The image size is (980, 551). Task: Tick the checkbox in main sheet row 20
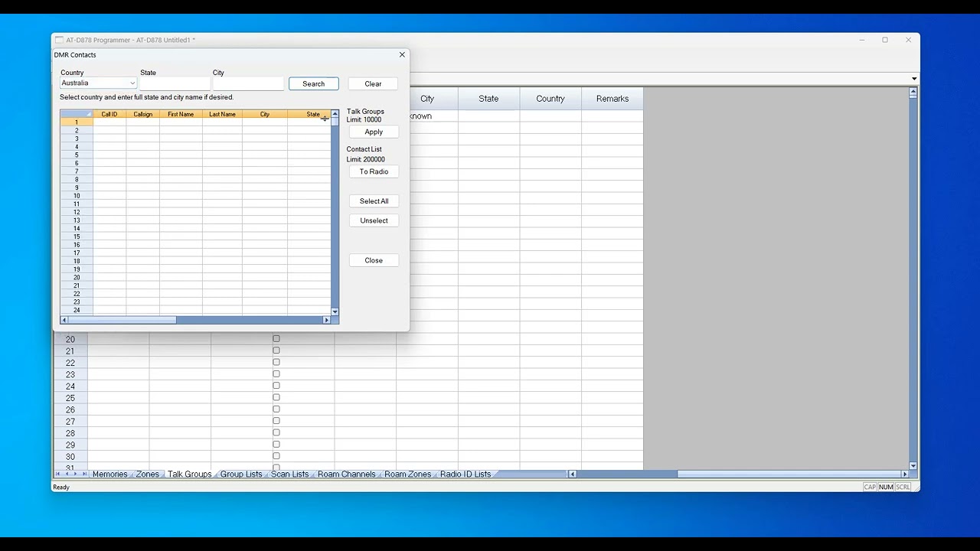[276, 339]
